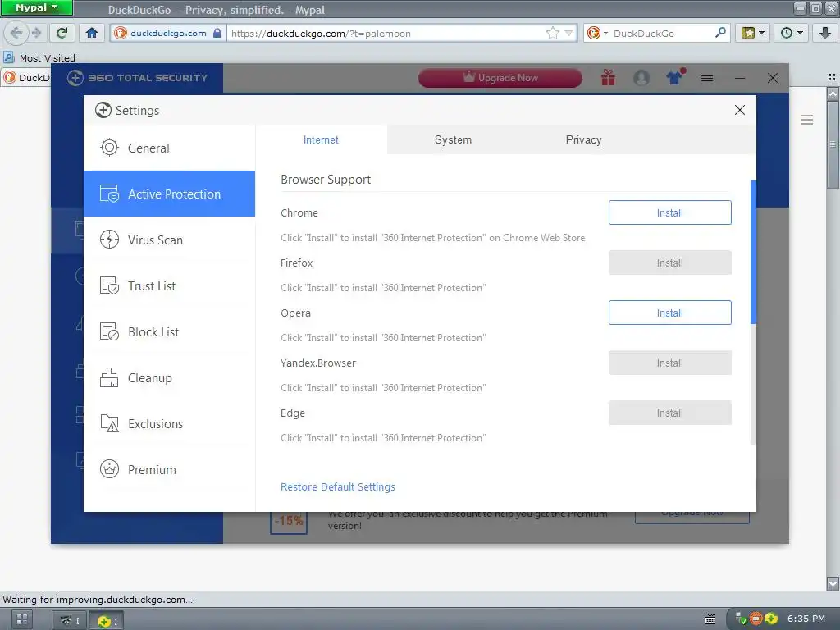Click the disabled Firefox Install button

click(669, 263)
